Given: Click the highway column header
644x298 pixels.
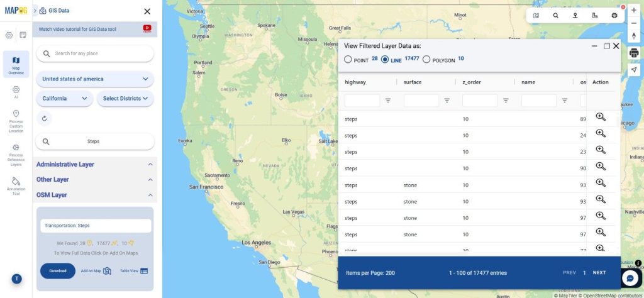Looking at the screenshot, I should tap(355, 82).
